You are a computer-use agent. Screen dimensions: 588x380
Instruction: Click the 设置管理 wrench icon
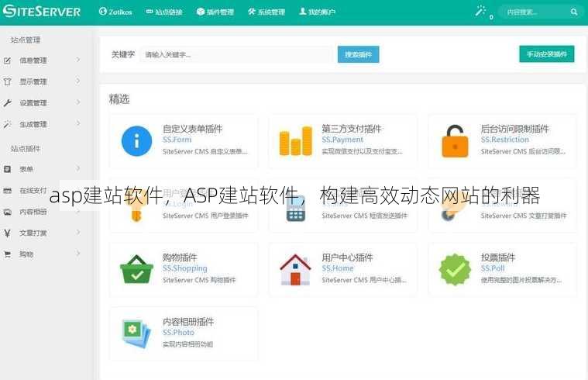point(7,103)
